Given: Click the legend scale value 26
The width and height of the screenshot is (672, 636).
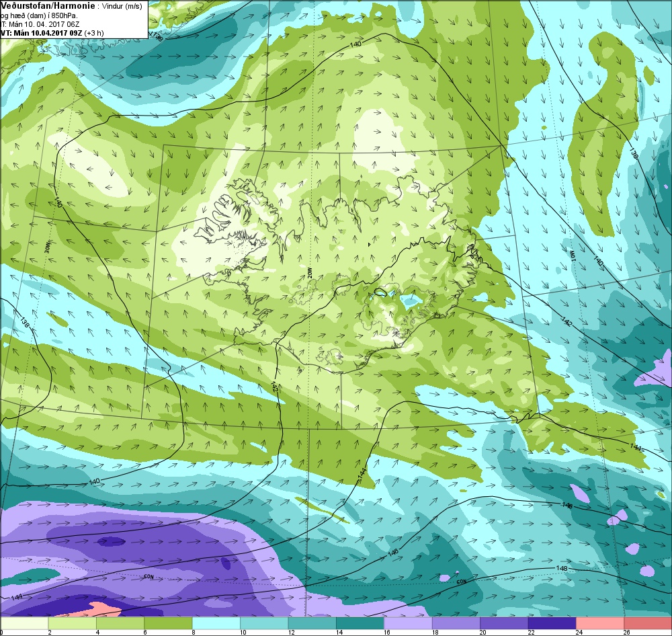Looking at the screenshot, I should coord(627,632).
